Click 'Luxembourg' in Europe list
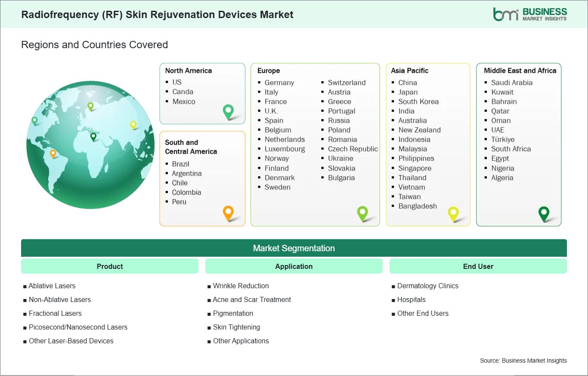Screen dimensions: 588x376 (x=285, y=149)
